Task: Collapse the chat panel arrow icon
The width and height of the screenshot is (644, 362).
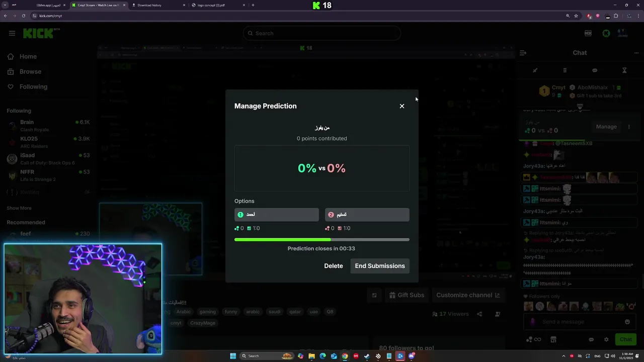Action: [x=523, y=53]
